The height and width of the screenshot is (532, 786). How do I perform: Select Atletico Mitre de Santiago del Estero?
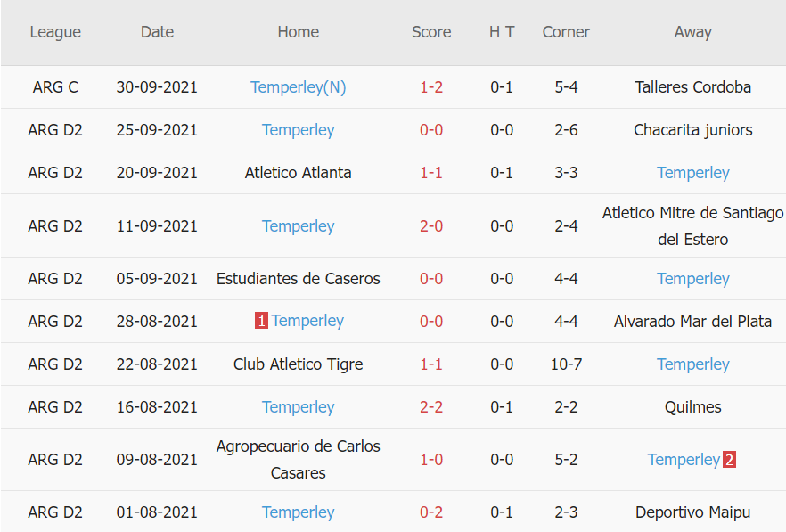pyautogui.click(x=692, y=226)
